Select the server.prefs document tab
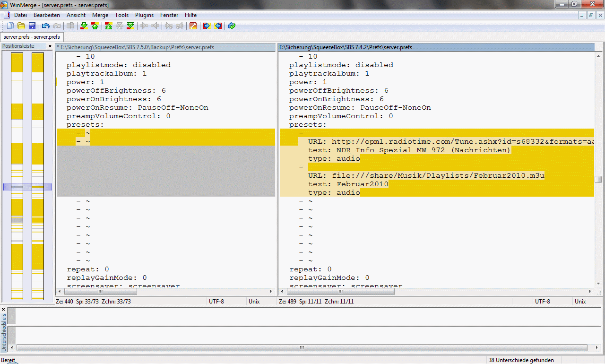This screenshot has width=605, height=364. coord(32,37)
